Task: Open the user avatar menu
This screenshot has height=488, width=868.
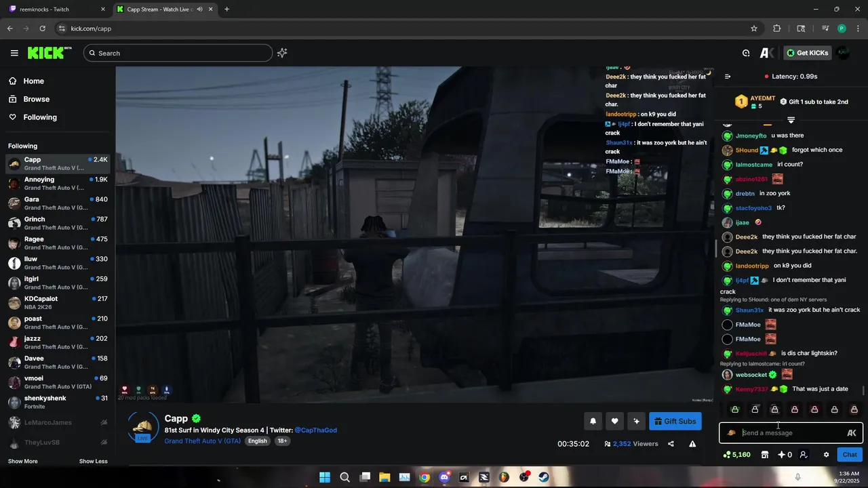Action: pos(844,53)
